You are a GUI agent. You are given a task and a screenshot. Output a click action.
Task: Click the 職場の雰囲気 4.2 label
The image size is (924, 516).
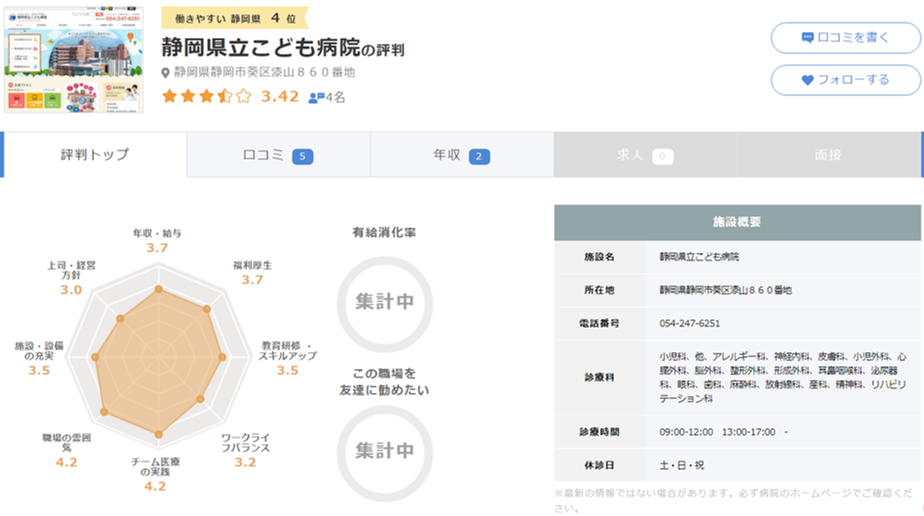pyautogui.click(x=67, y=451)
